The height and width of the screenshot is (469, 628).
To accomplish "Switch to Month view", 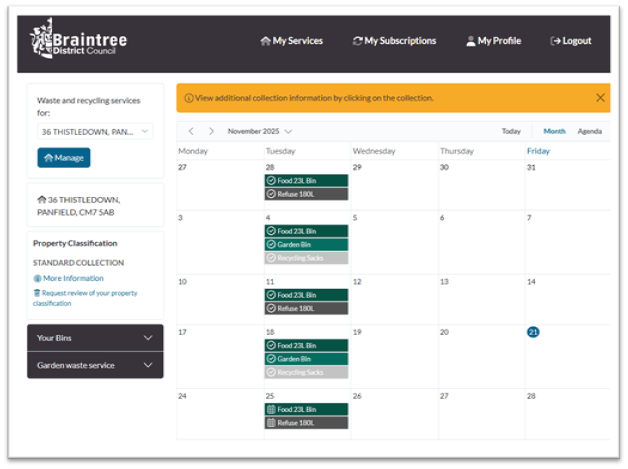I will click(x=554, y=131).
